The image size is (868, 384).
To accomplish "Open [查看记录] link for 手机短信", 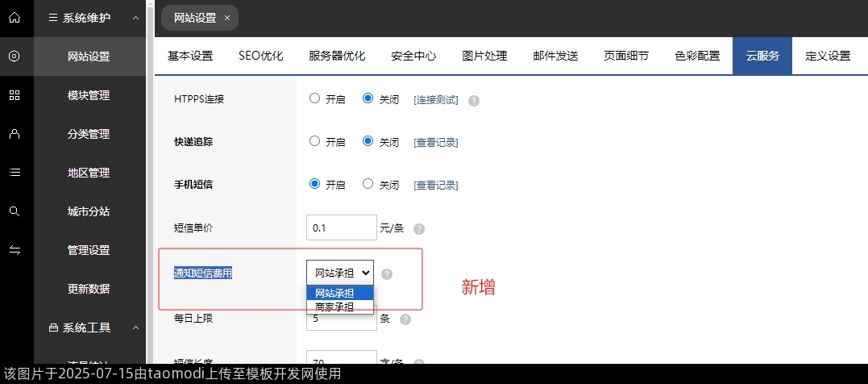I will tap(435, 185).
